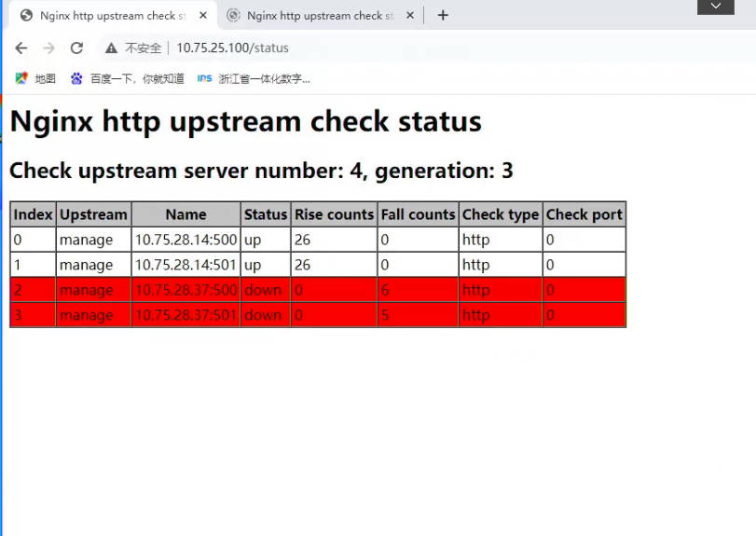Click rise count 26 in row 1
Image resolution: width=756 pixels, height=536 pixels.
pos(302,265)
